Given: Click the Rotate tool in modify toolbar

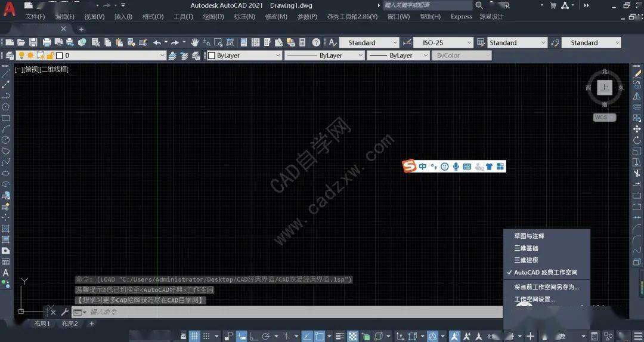Looking at the screenshot, I should [x=637, y=140].
